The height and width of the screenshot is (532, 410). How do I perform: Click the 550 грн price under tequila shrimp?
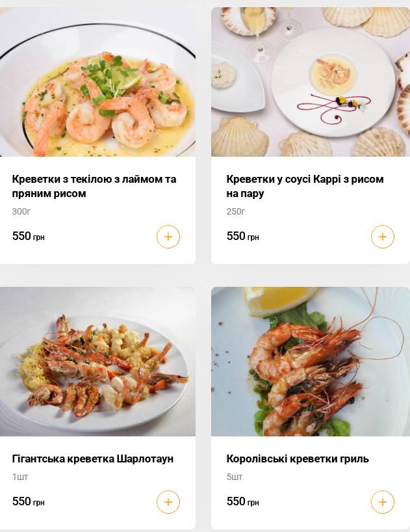coord(29,236)
